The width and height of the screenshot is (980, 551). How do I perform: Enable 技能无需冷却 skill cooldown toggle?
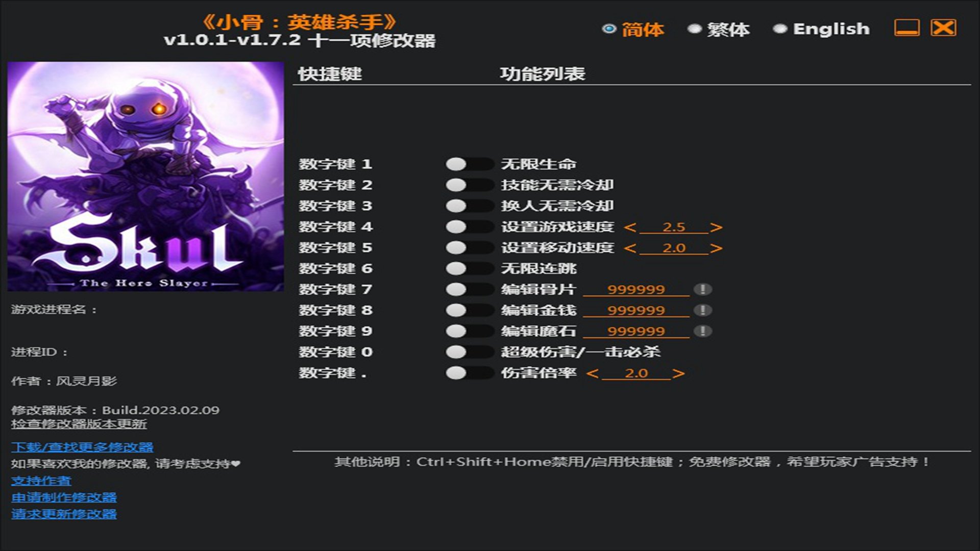469,185
